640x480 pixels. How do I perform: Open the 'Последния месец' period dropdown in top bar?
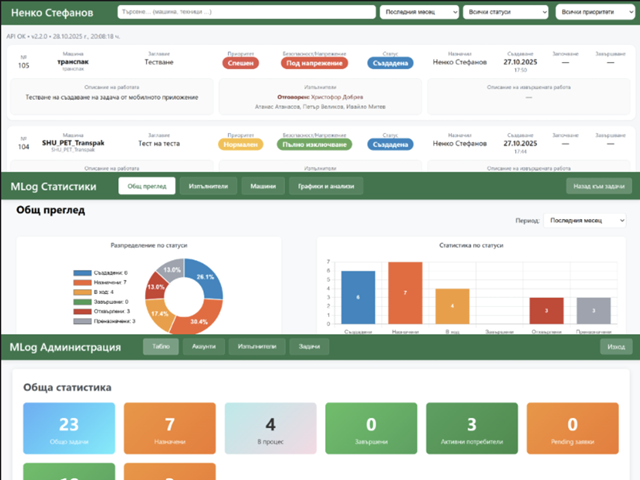tap(419, 12)
